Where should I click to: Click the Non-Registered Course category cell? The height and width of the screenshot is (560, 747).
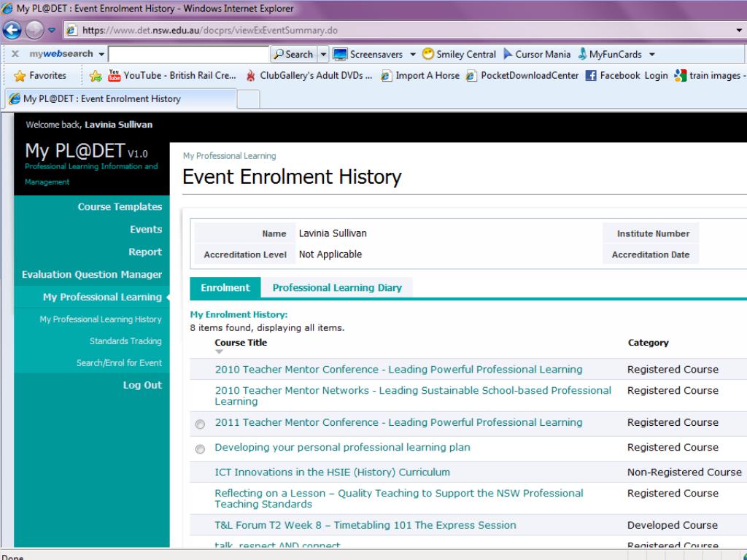click(x=684, y=472)
